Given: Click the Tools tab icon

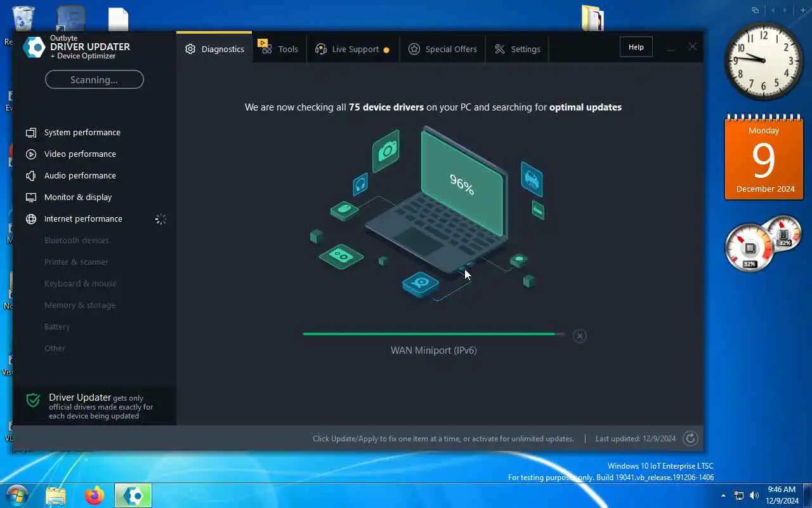Looking at the screenshot, I should coord(264,46).
